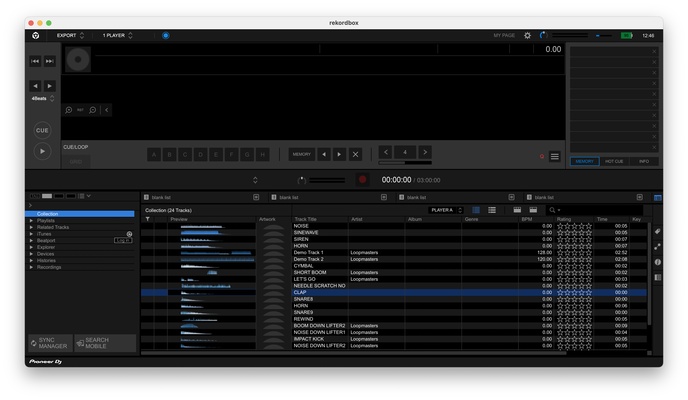Open the PLAYER A selector dropdown
The height and width of the screenshot is (400, 688).
click(x=446, y=210)
